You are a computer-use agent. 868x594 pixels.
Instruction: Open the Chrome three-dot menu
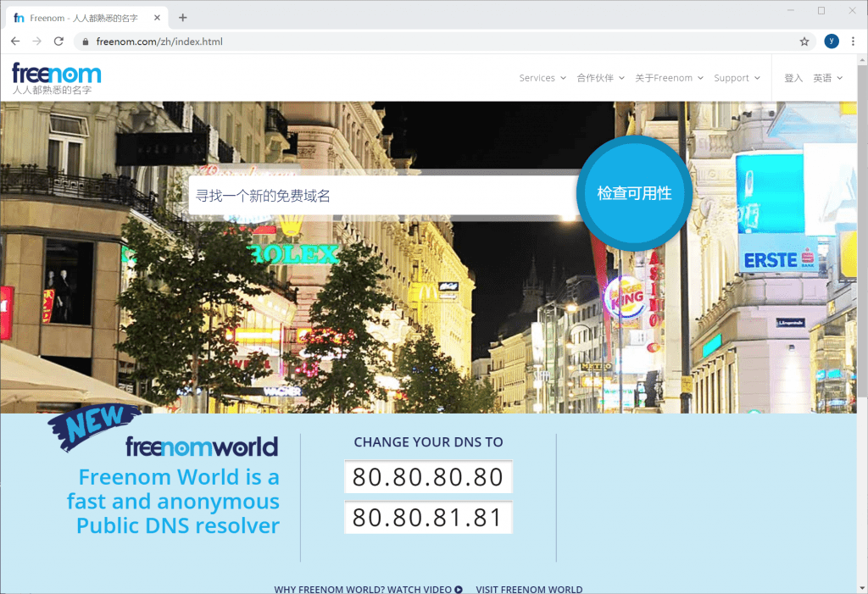tap(853, 41)
